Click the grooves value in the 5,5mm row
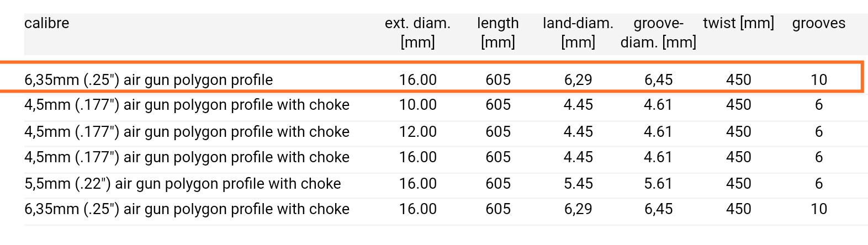This screenshot has height=245, width=868. click(x=818, y=183)
